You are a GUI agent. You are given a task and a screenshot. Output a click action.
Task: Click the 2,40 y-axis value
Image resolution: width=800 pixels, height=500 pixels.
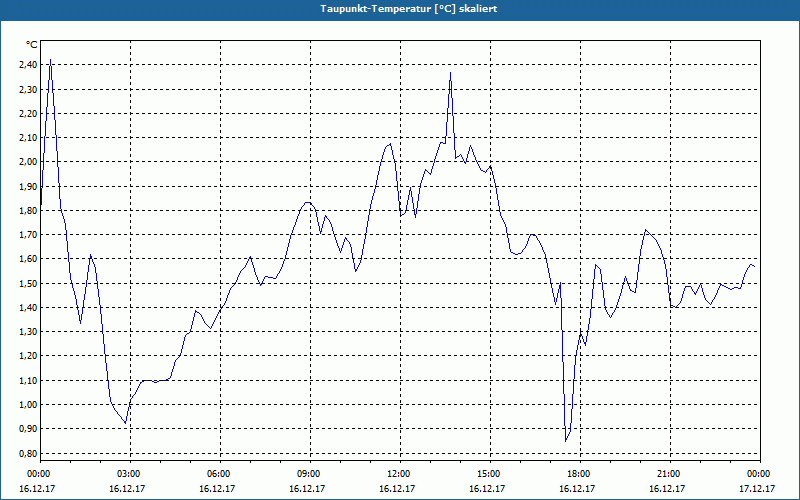click(x=29, y=65)
